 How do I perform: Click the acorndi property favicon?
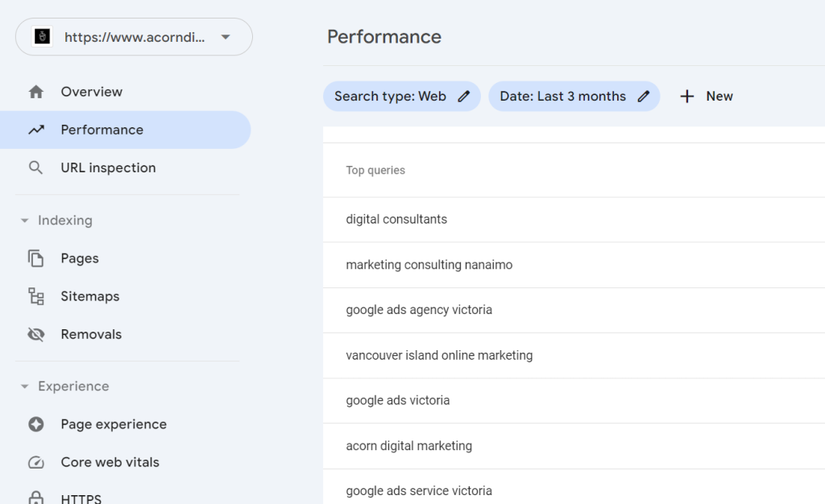point(42,37)
